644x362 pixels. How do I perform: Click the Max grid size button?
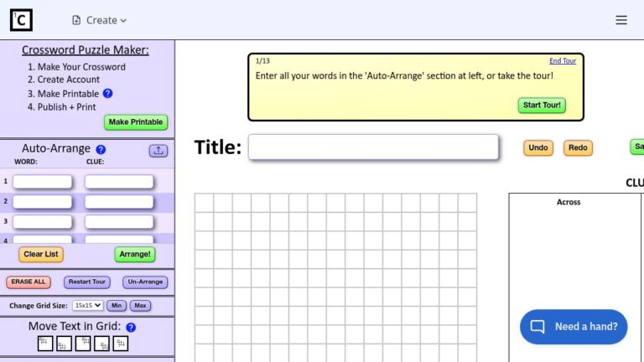tap(140, 305)
